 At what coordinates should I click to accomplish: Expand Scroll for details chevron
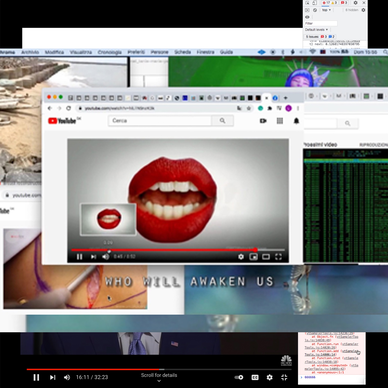point(159,381)
